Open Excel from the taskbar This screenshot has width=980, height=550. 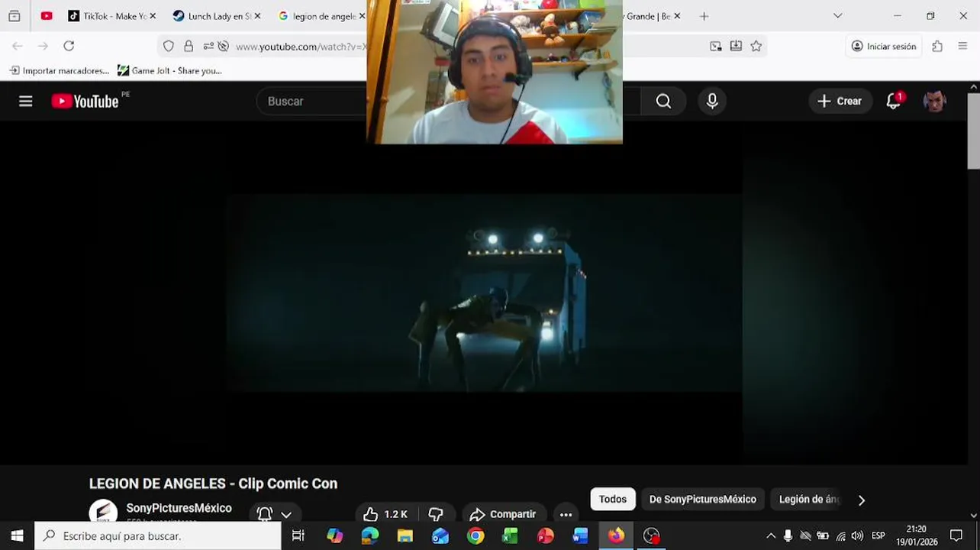[510, 535]
